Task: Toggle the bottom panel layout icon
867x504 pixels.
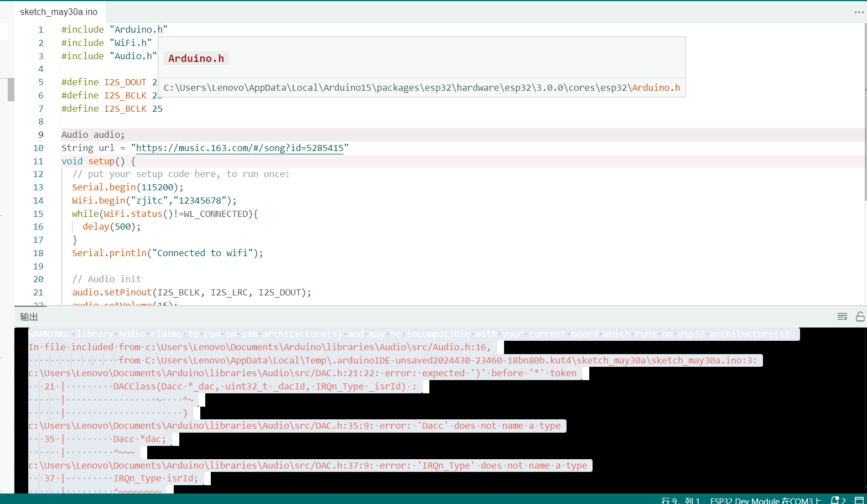Action: click(859, 500)
